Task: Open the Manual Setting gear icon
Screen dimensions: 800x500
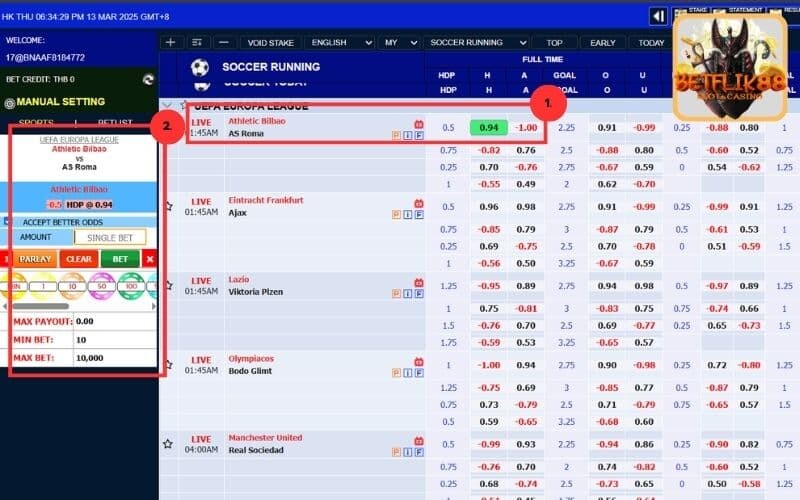Action: click(9, 104)
